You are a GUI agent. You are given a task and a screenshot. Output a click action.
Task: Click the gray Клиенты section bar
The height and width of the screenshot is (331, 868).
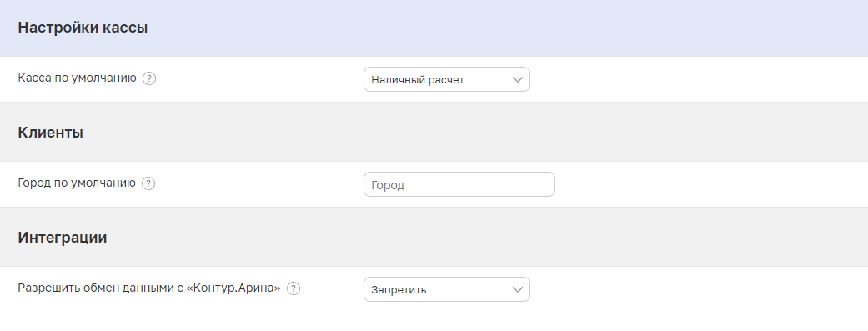(x=434, y=132)
